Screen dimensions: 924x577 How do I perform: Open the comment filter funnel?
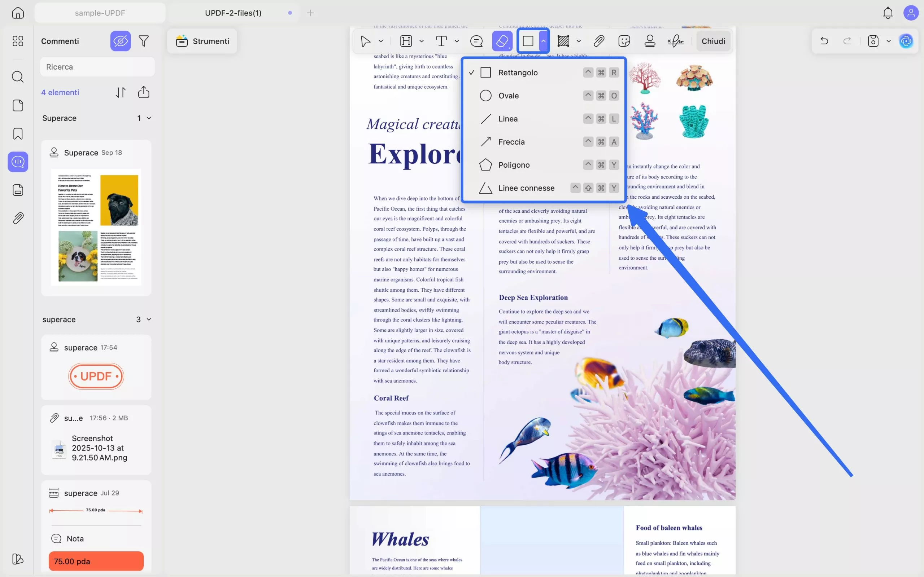click(144, 41)
